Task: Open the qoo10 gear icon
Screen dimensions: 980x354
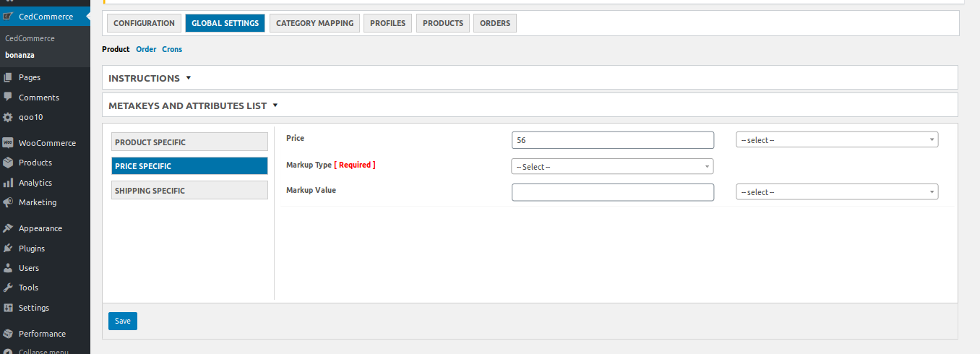Action: point(8,117)
